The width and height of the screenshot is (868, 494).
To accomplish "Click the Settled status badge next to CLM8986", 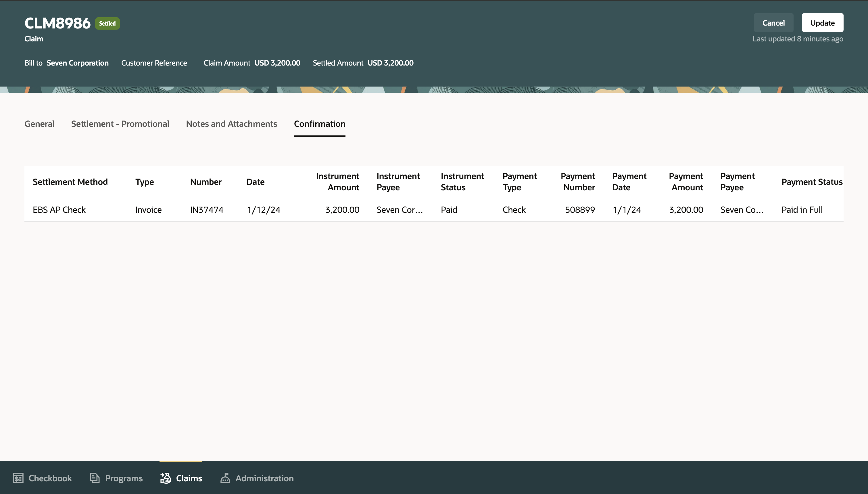I will pyautogui.click(x=107, y=23).
